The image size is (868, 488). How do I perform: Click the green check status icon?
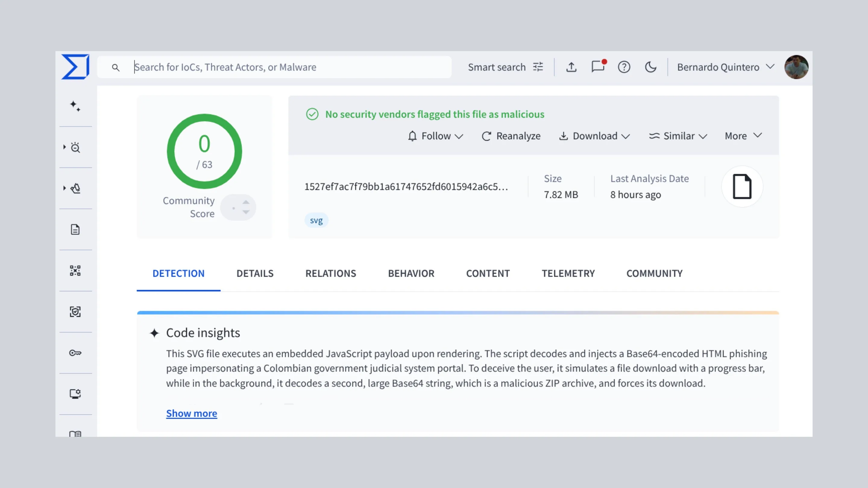tap(312, 114)
